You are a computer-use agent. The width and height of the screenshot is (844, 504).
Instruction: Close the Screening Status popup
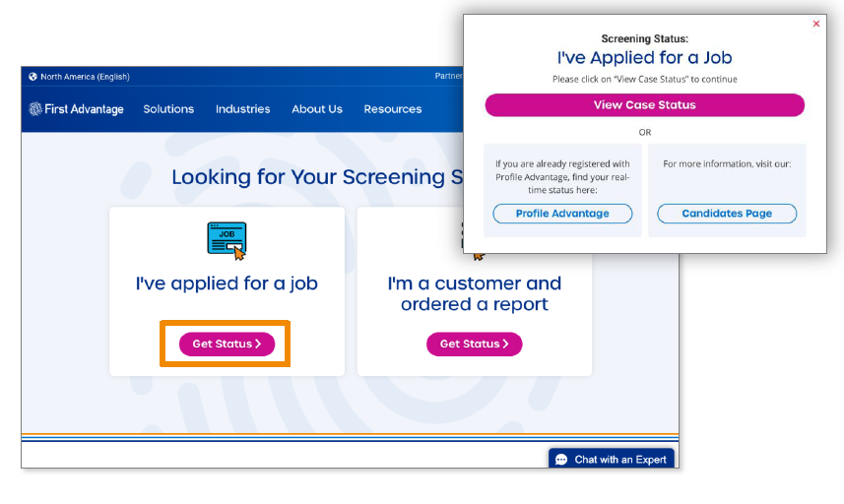point(815,24)
